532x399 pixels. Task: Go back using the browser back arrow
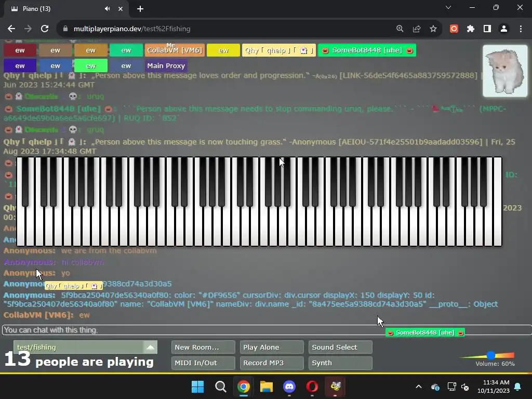(11, 29)
